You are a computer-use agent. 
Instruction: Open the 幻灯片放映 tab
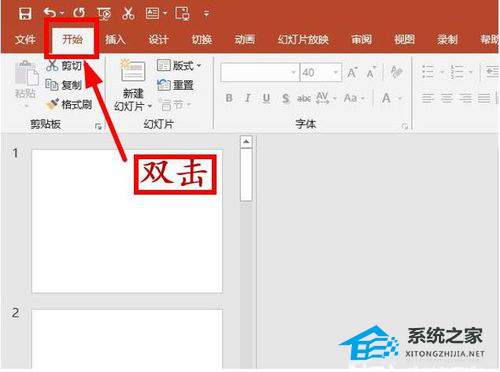point(303,40)
